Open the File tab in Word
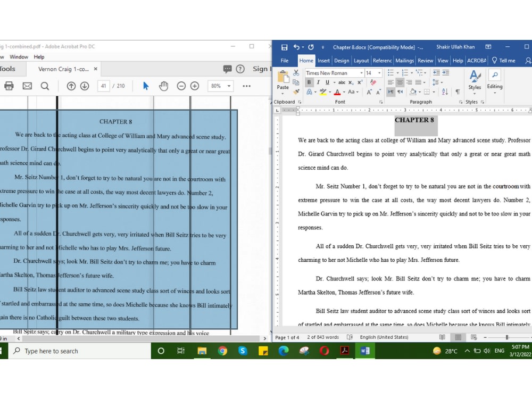This screenshot has width=532, height=399. click(284, 61)
